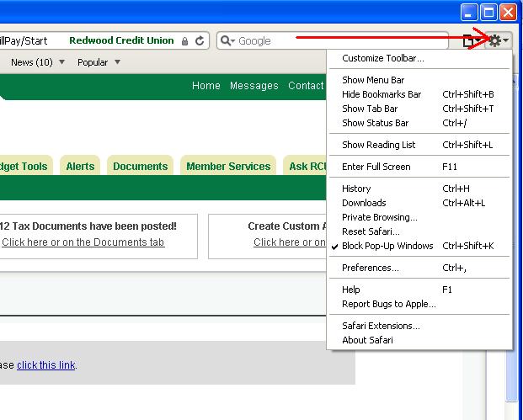This screenshot has width=523, height=420.
Task: Open History from the menu
Action: point(419,189)
